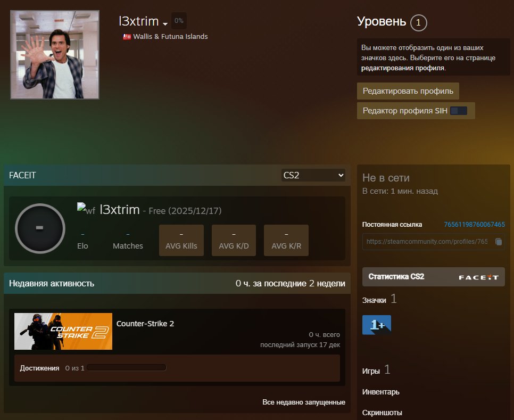Viewport: 514px width, 420px height.
Task: Open the Игры games list link
Action: (x=371, y=371)
